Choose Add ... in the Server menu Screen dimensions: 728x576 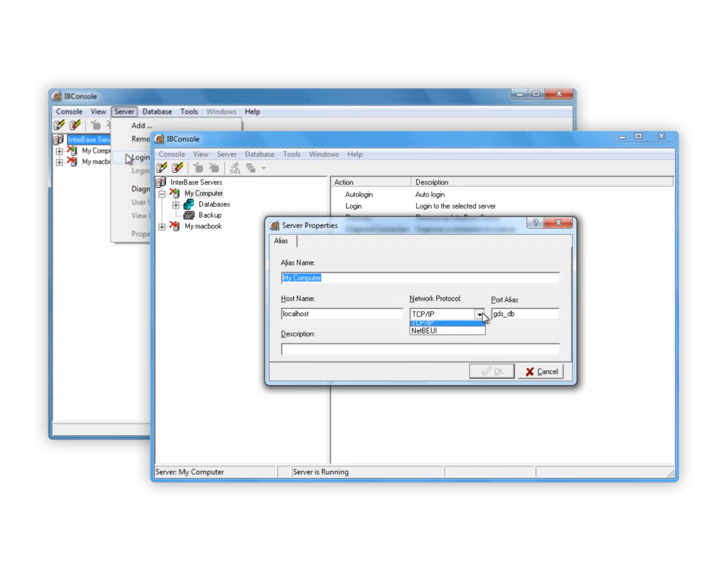coord(142,126)
